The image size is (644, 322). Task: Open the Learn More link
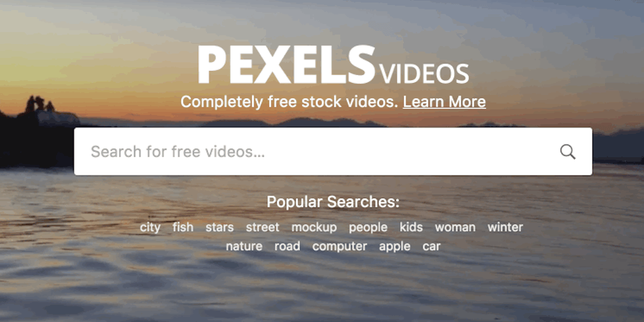click(445, 101)
